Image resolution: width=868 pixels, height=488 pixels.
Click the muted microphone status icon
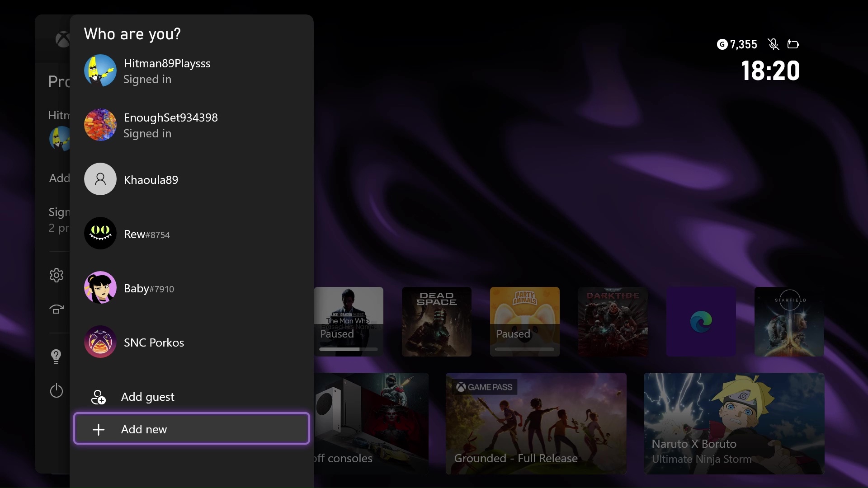774,44
